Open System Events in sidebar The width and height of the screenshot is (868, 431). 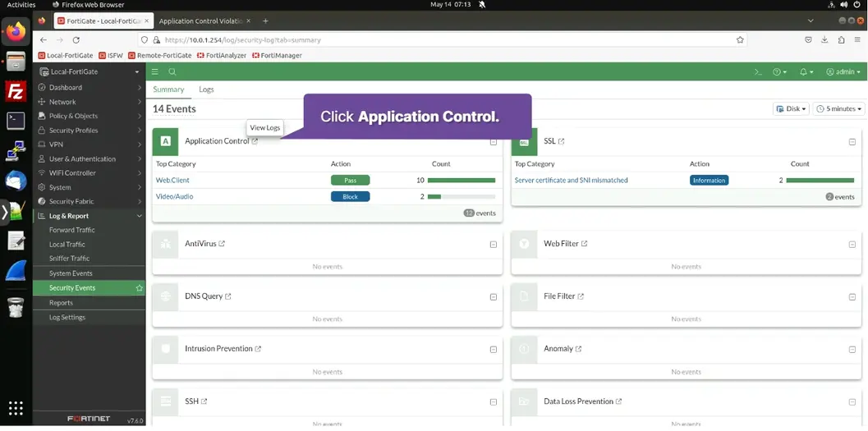[71, 273]
